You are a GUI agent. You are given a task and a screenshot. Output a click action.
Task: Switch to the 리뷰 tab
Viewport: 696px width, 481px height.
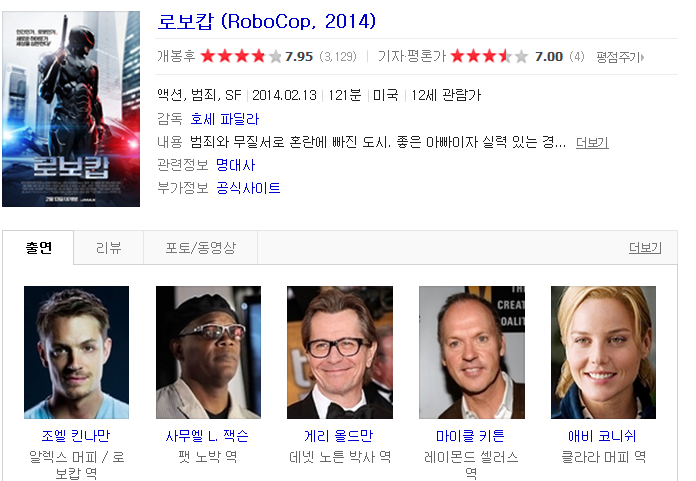[109, 248]
